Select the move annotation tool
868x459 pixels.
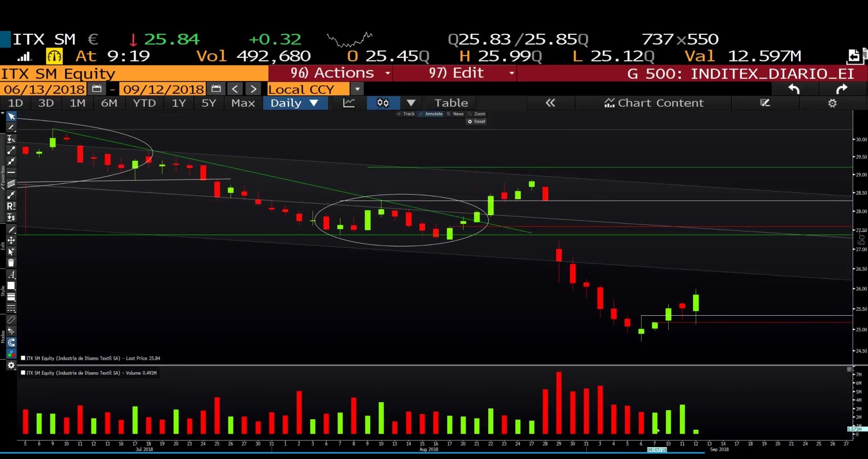click(x=11, y=240)
